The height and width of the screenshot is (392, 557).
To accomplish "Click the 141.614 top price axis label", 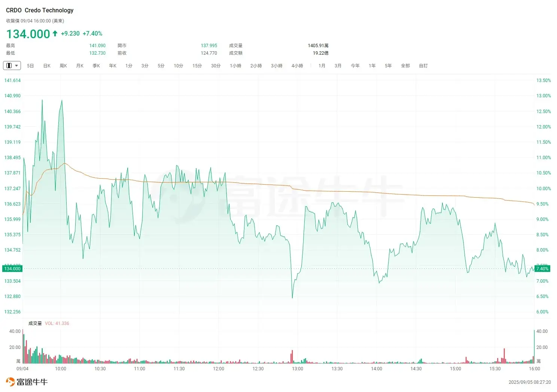I will point(12,80).
